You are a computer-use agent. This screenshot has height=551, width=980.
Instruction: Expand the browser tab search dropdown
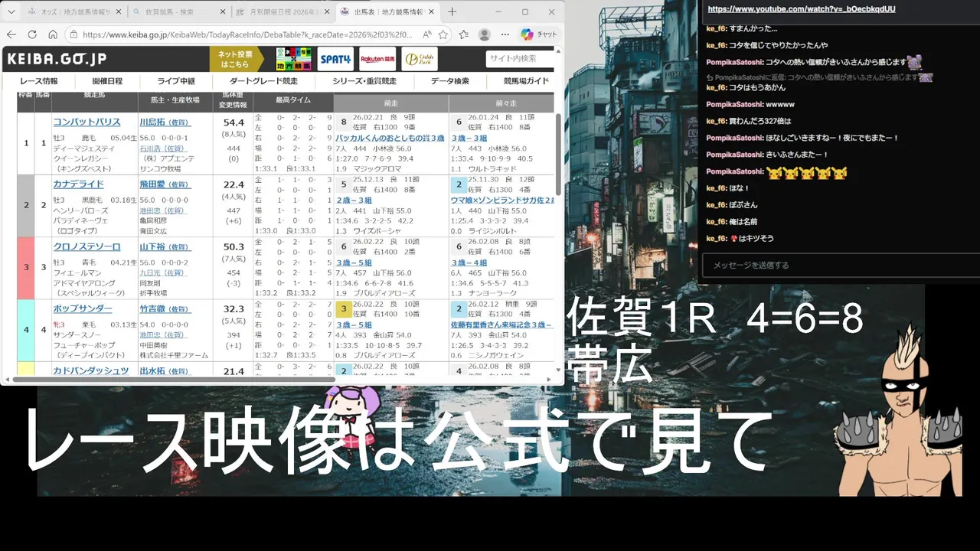[10, 12]
